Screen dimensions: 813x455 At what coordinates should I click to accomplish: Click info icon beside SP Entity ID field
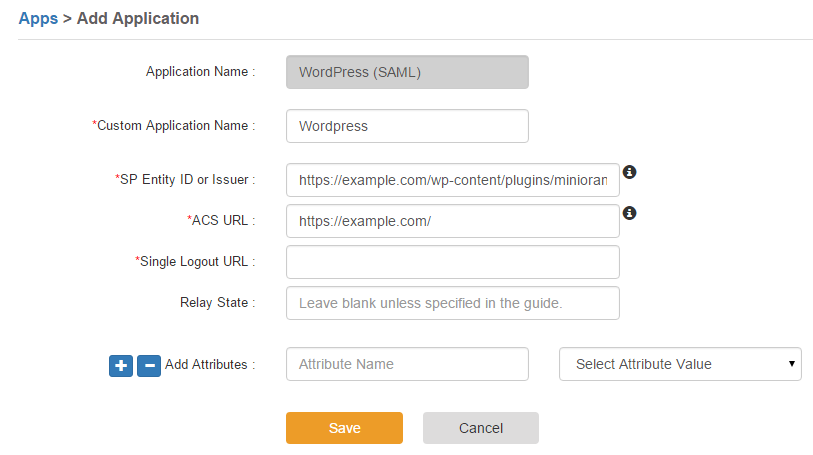pyautogui.click(x=629, y=172)
